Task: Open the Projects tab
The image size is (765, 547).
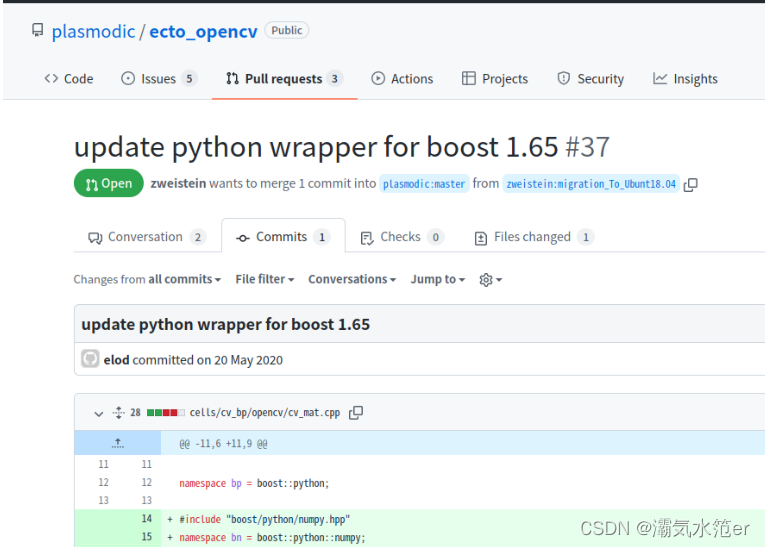Action: [495, 79]
